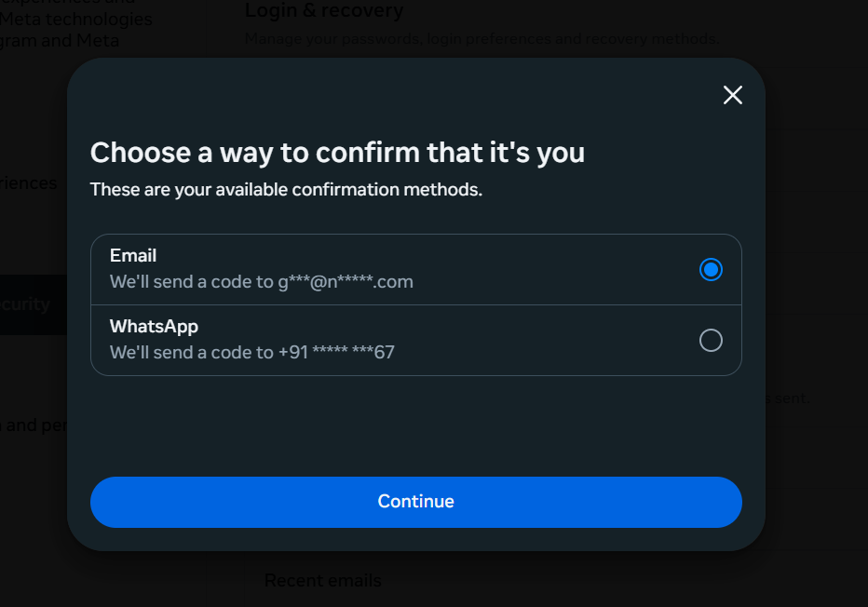This screenshot has width=868, height=607.
Task: Click empty space inside dialog above Continue
Action: [415, 424]
